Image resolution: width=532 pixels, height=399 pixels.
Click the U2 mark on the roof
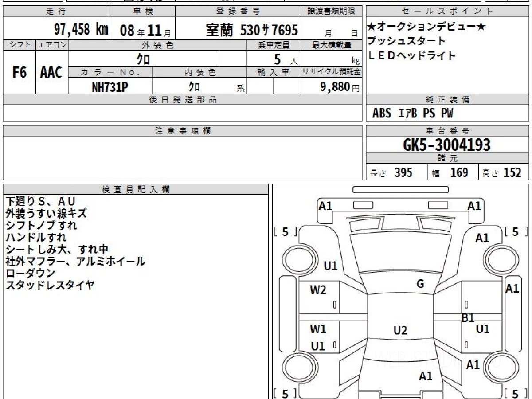[x=400, y=330]
